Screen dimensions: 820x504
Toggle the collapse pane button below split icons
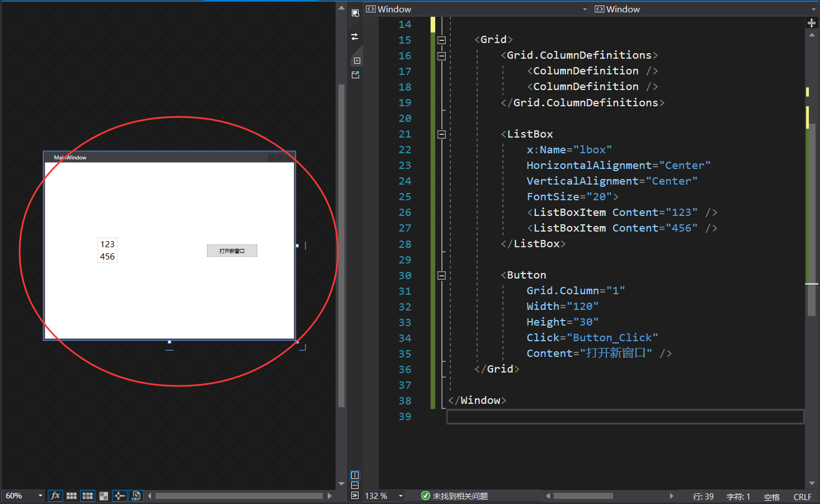355,495
